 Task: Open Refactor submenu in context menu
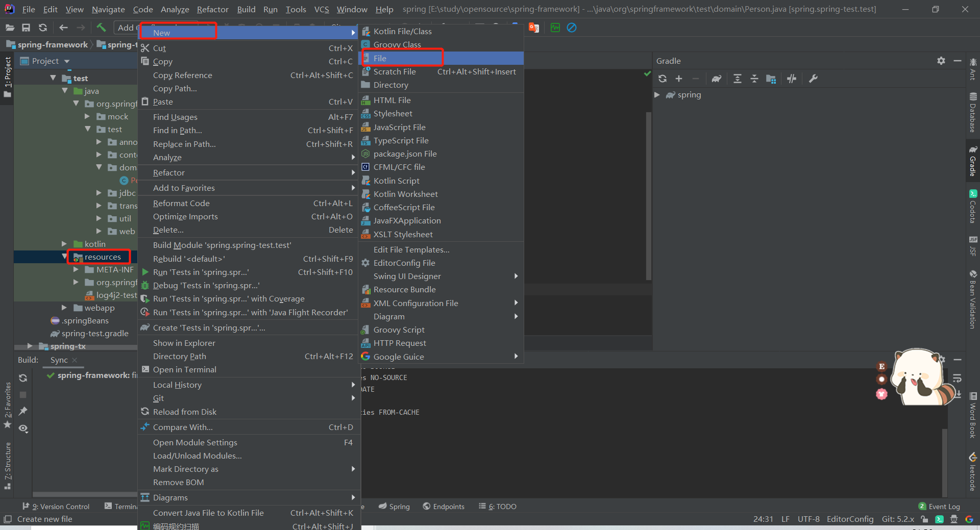[x=249, y=173]
